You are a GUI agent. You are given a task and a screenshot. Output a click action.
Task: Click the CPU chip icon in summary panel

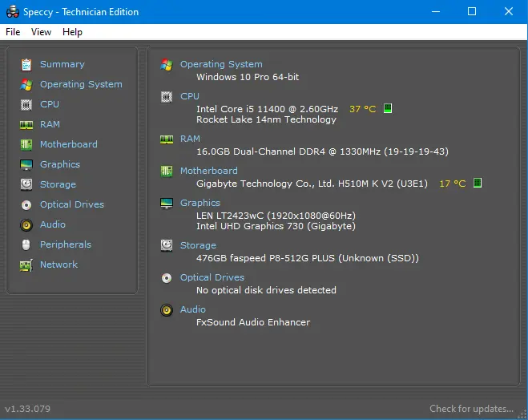pos(167,97)
